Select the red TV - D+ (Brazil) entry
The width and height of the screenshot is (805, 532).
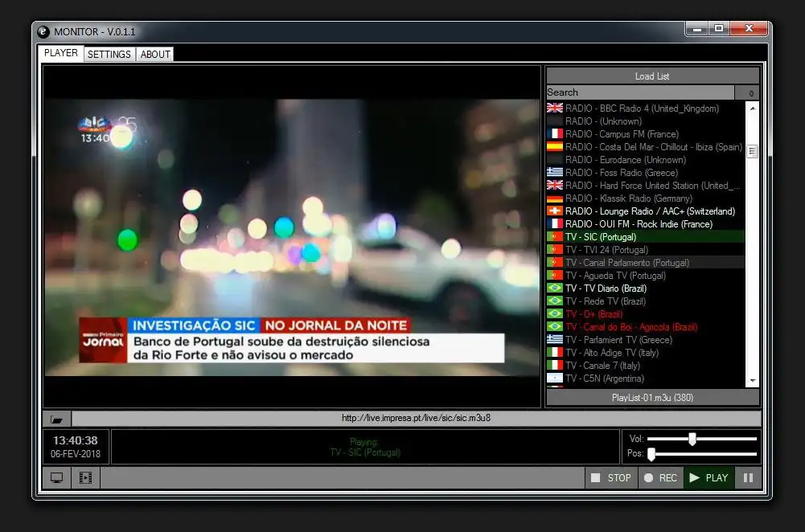pyautogui.click(x=646, y=314)
